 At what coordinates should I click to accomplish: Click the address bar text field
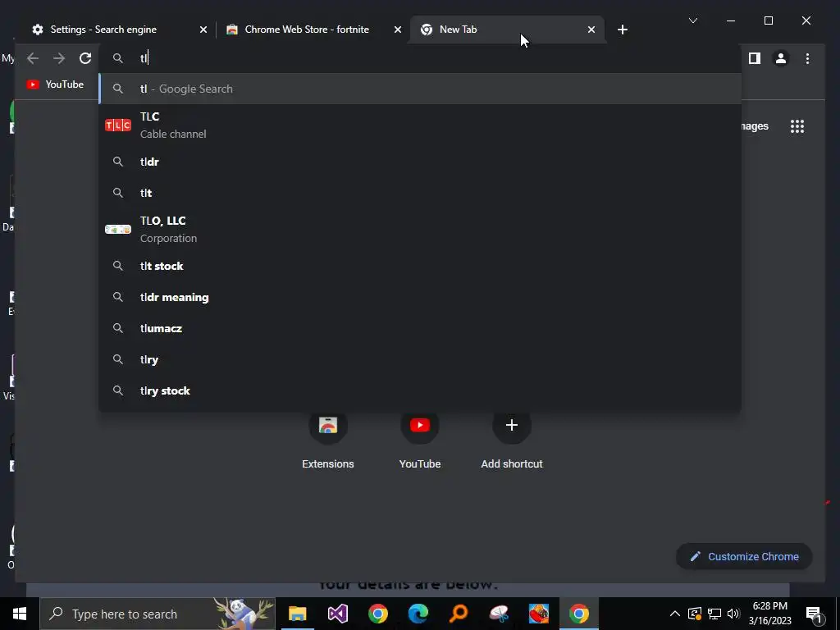click(x=420, y=58)
